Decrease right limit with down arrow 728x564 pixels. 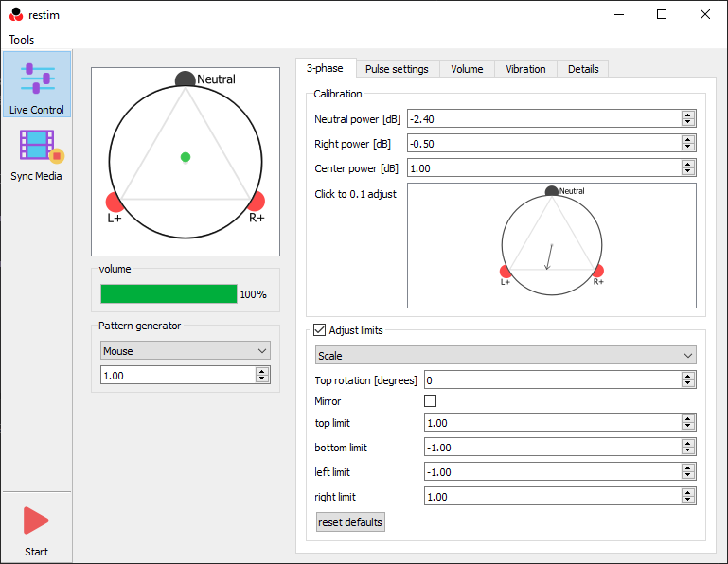[688, 501]
